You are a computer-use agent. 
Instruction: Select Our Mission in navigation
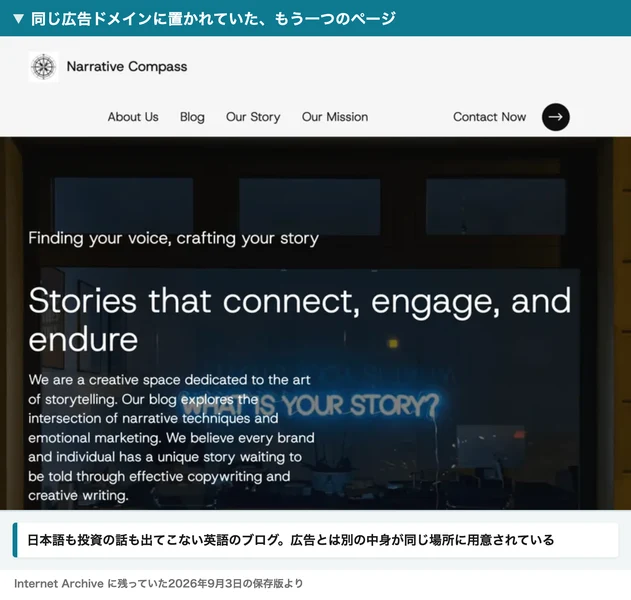(x=335, y=117)
